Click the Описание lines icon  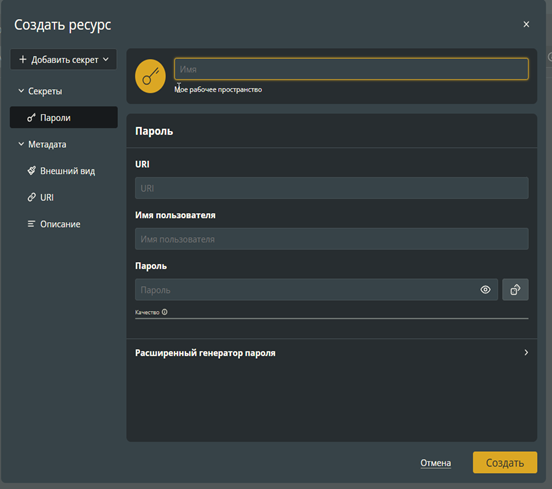31,224
